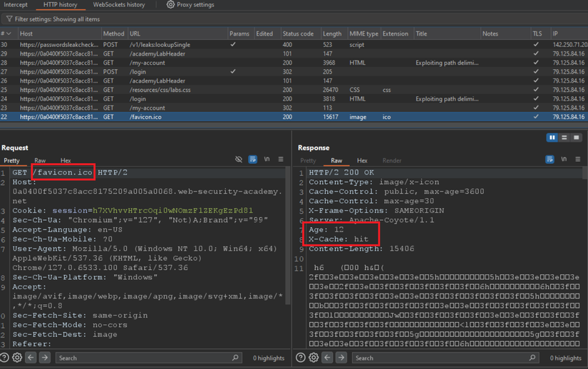
Task: Toggle hide non-printable in Request panel
Action: (x=239, y=160)
